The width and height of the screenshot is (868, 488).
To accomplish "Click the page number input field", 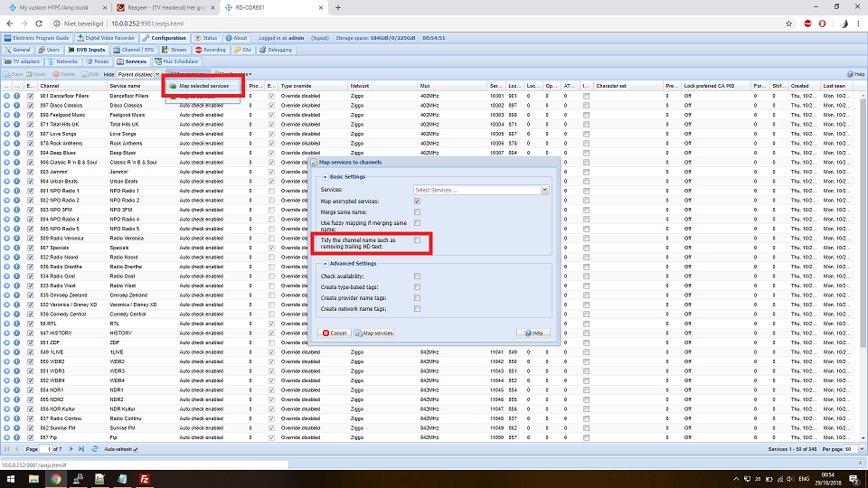I will (46, 449).
